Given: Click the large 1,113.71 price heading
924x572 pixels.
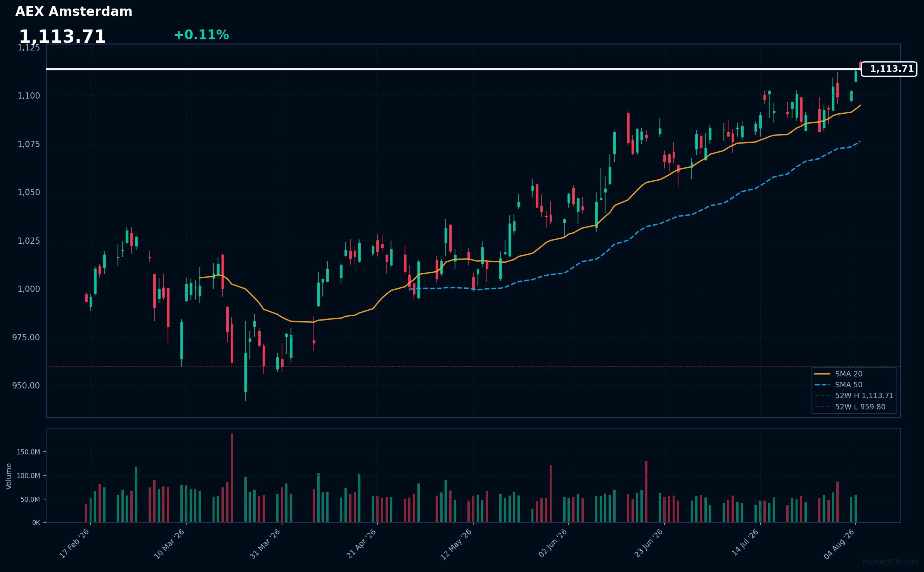Looking at the screenshot, I should coord(62,37).
